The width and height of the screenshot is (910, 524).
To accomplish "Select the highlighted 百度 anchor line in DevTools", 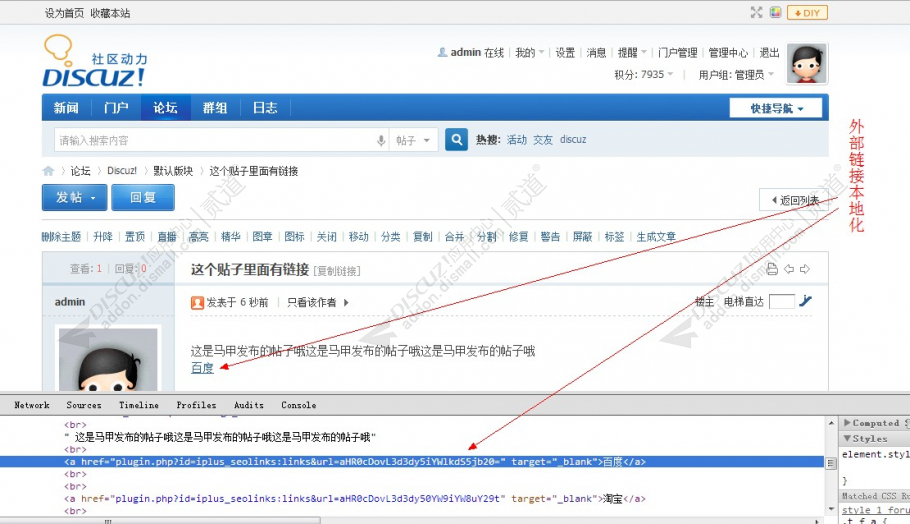I will (x=412, y=462).
